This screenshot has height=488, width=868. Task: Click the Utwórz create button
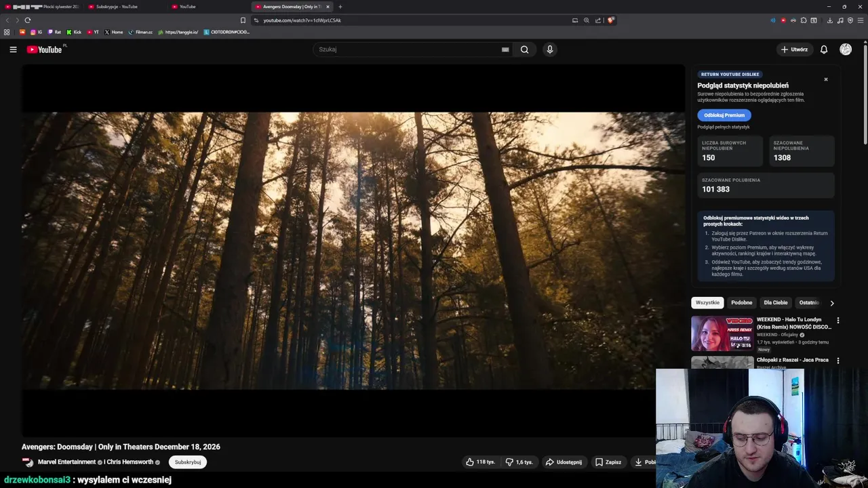click(x=794, y=49)
